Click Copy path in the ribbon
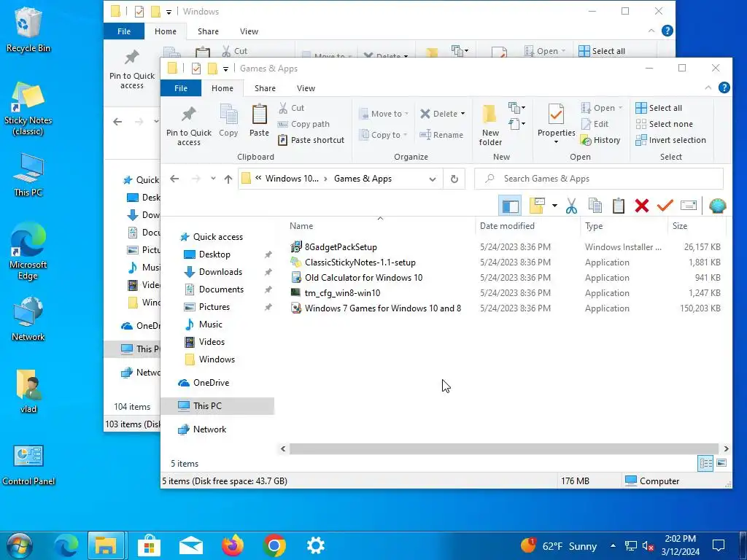Screen dimensions: 747x560 [303, 124]
